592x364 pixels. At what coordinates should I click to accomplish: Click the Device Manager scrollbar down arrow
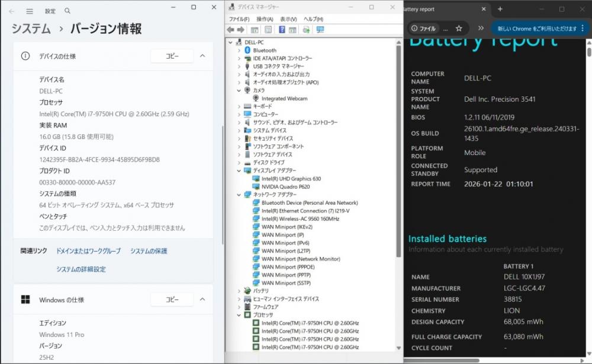[398, 348]
